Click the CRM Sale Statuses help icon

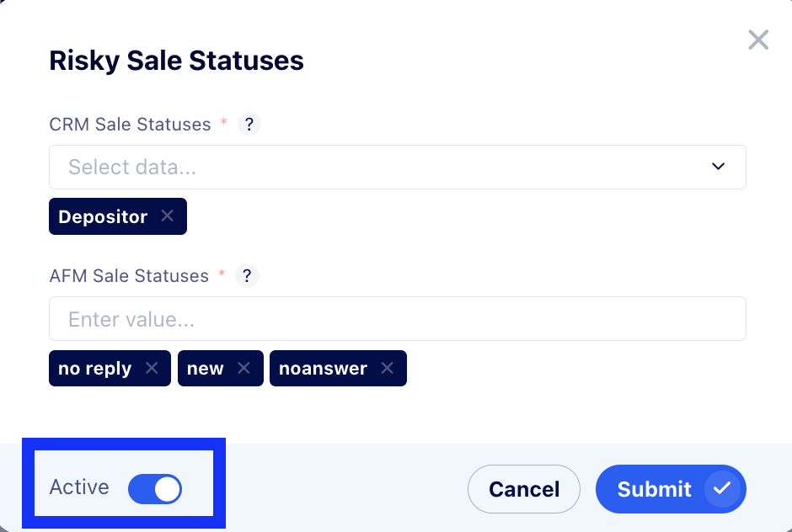point(248,125)
